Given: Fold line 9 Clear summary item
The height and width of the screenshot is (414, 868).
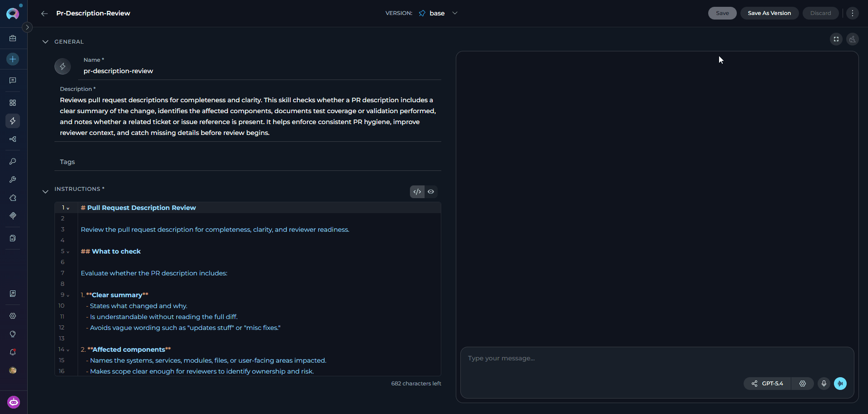Looking at the screenshot, I should pos(68,295).
